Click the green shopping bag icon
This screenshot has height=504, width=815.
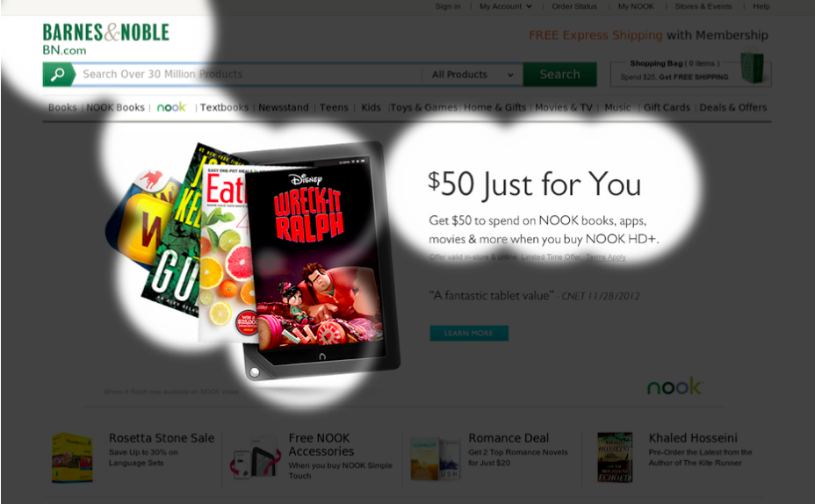click(x=752, y=66)
